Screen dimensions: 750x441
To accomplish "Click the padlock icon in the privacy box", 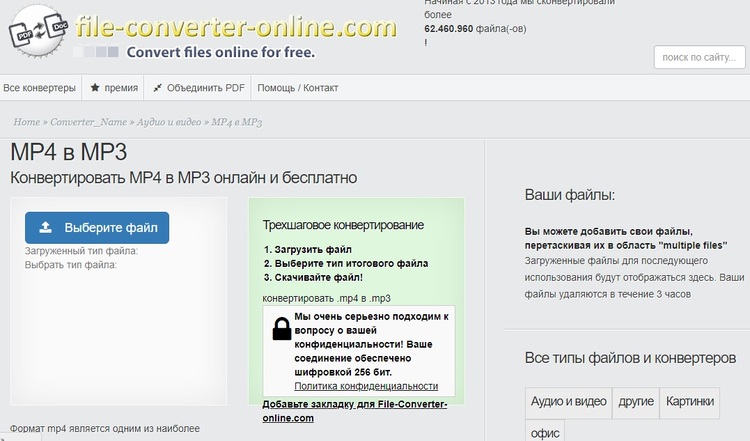I will [282, 329].
